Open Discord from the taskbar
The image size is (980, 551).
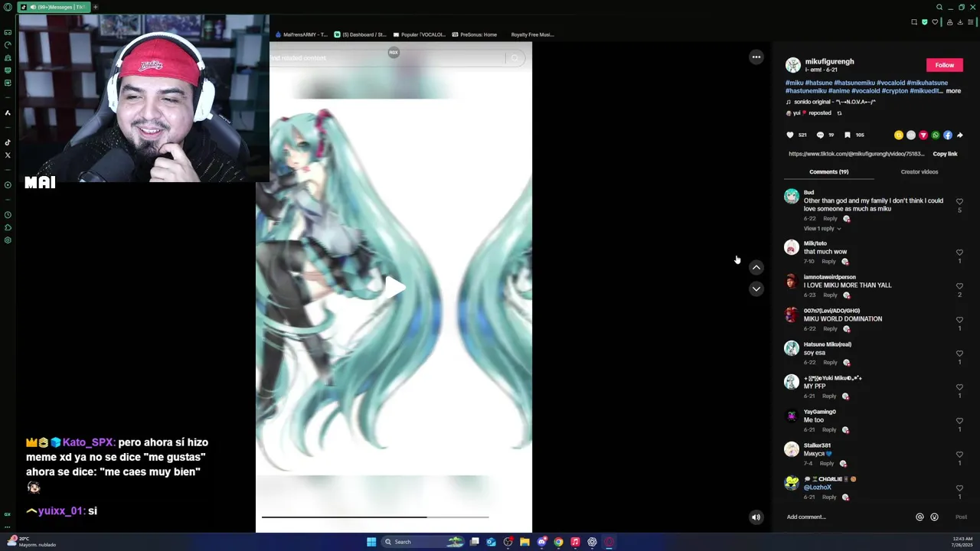point(541,542)
